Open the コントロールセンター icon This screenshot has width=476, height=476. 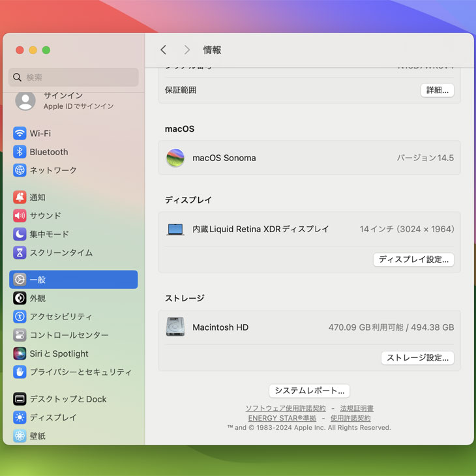(x=20, y=335)
